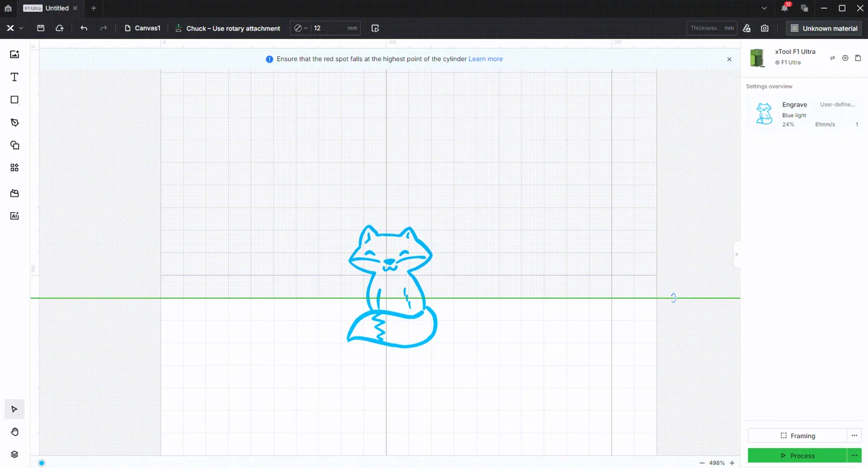
Task: Open the Unknown material selector
Action: (824, 28)
